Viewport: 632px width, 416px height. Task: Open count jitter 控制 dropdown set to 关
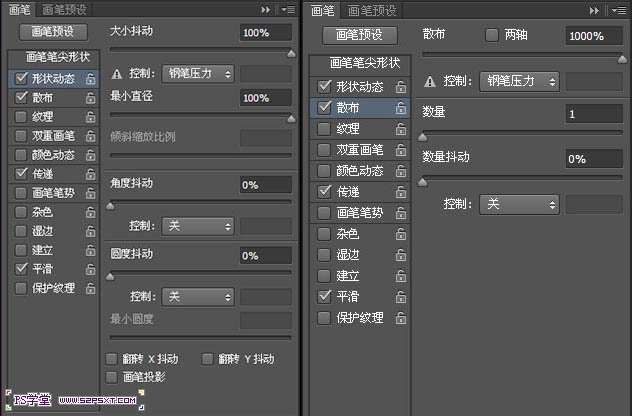519,204
